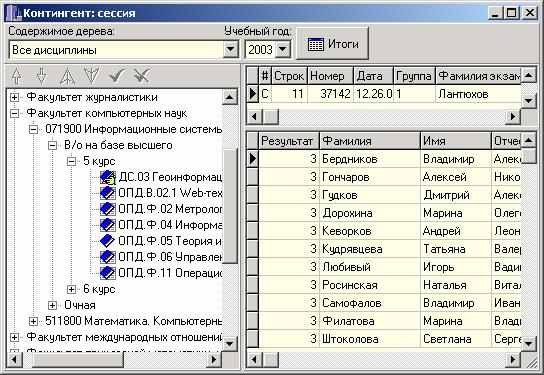Expand the Очная tree node
544x375 pixels.
52,305
